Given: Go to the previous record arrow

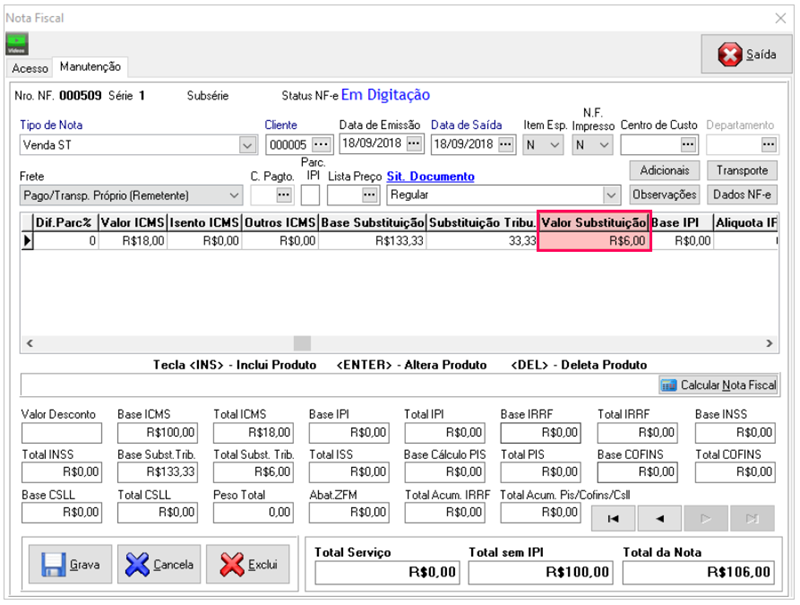Looking at the screenshot, I should coord(659,518).
